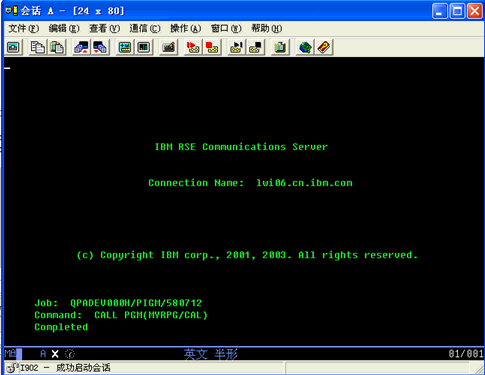Open the 文件(F) menu

coord(23,29)
